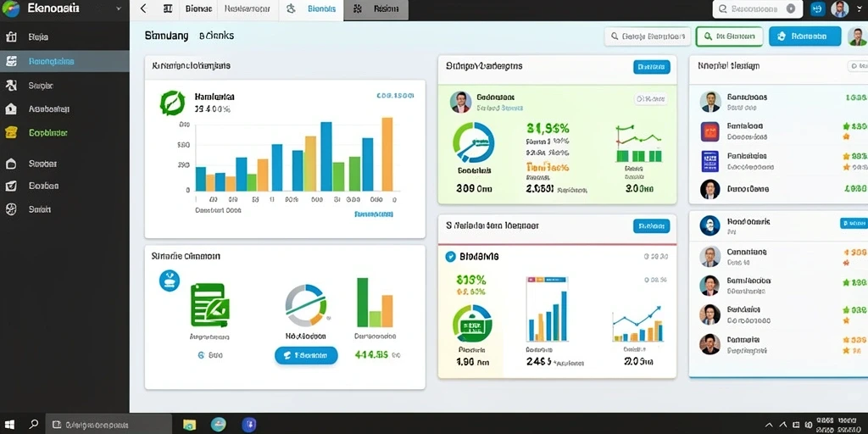Click the small round blue icon in the bottom-left card
Image resolution: width=868 pixels, height=434 pixels.
170,281
